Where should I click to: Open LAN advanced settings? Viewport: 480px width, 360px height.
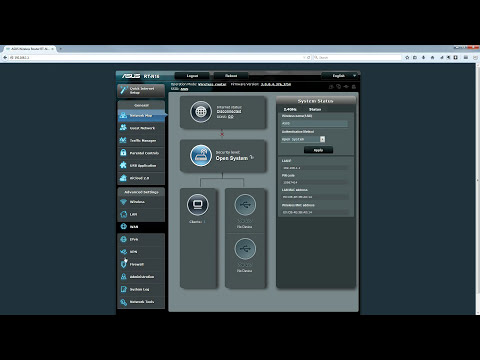point(141,214)
